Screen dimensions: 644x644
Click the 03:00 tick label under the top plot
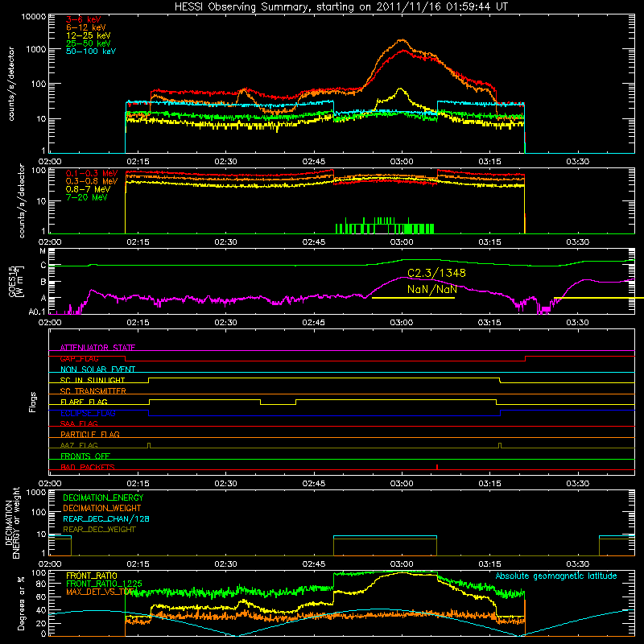(401, 162)
